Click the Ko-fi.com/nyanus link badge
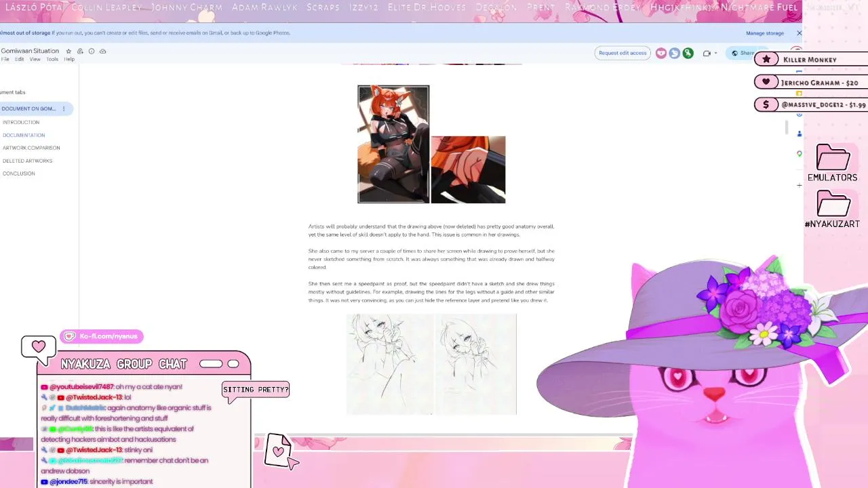This screenshot has height=488, width=868. pos(103,336)
